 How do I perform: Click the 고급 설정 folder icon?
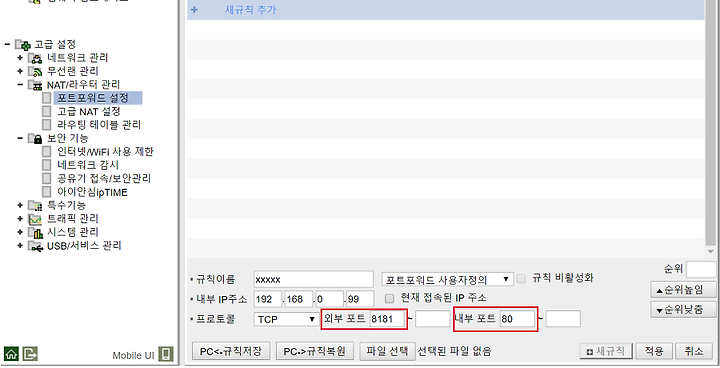tap(23, 45)
